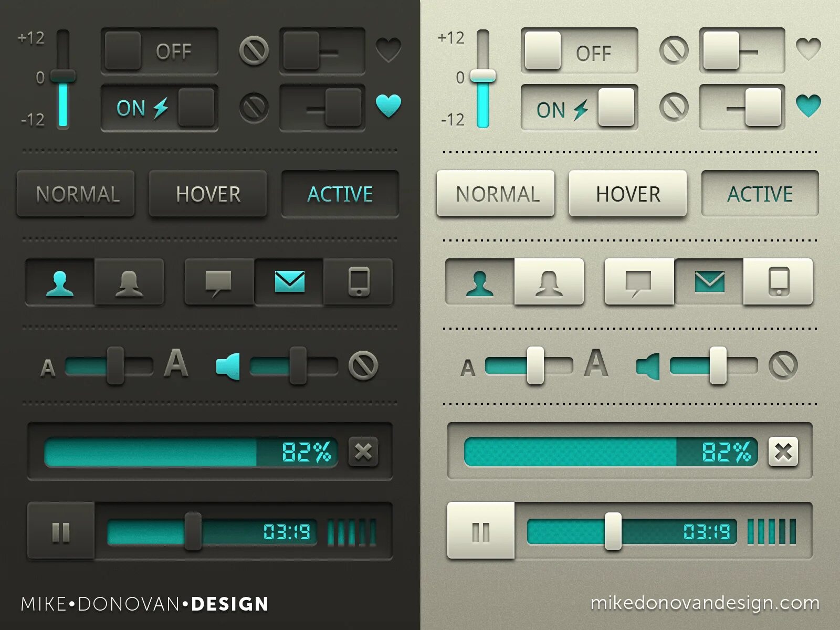The image size is (840, 630).
Task: Select the envelope mail icon in light panel
Action: [709, 282]
